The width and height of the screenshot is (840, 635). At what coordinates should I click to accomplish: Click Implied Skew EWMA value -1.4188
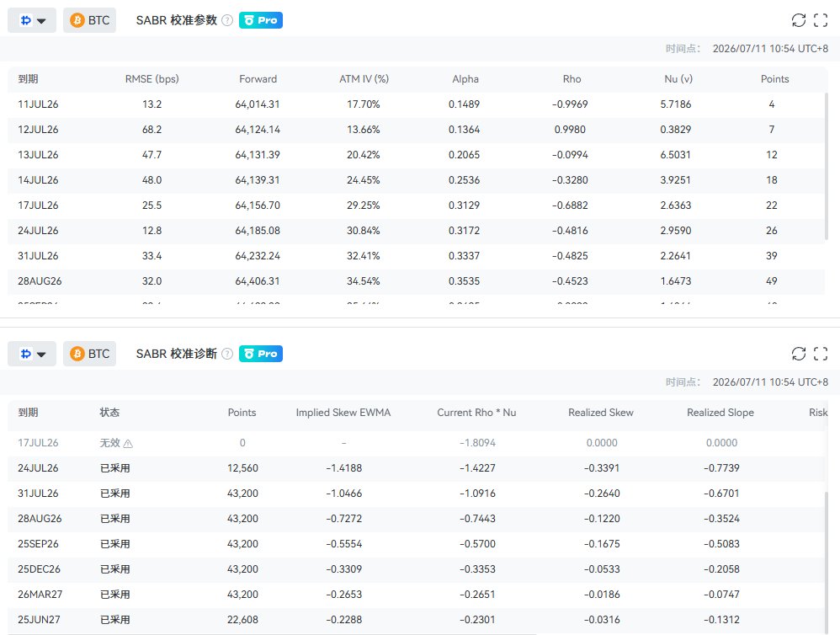[344, 468]
